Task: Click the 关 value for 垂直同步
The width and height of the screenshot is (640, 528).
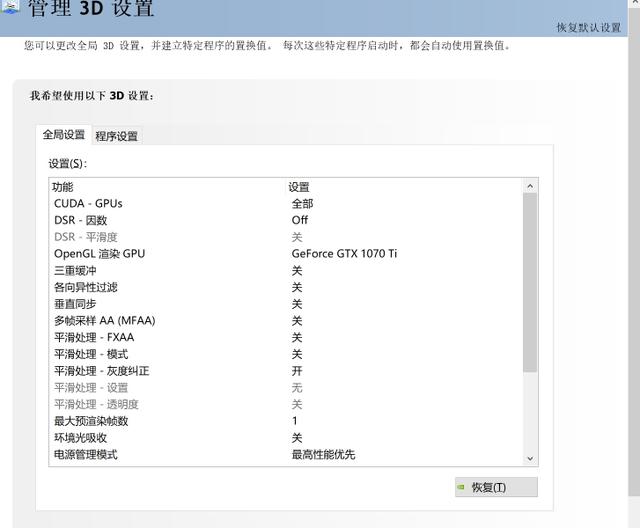Action: tap(297, 304)
